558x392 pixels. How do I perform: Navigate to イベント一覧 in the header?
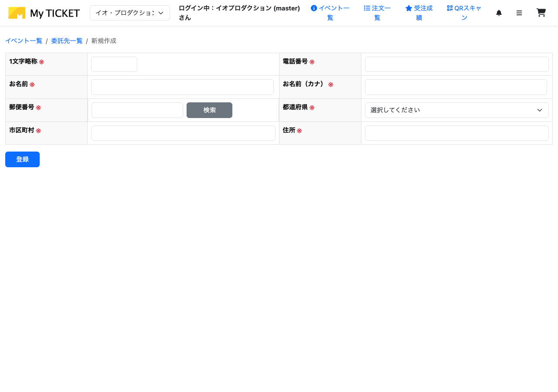pos(334,13)
